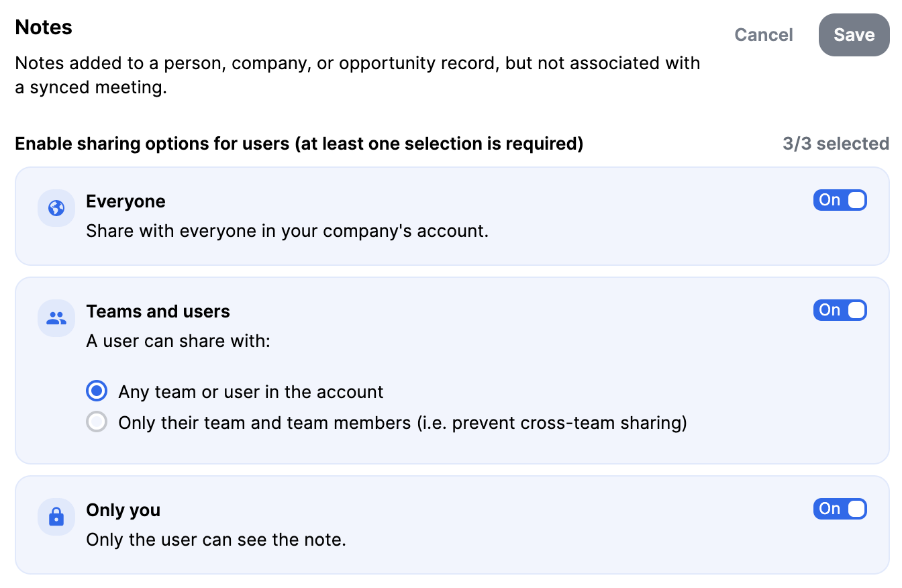Click the "Only you" option title
This screenshot has width=902, height=588.
[123, 510]
